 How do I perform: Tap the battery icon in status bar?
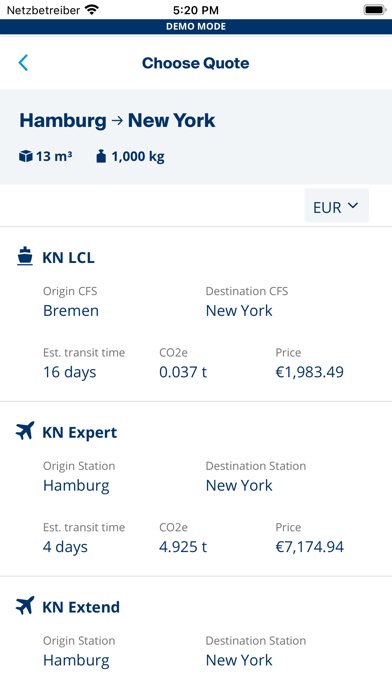[x=375, y=9]
